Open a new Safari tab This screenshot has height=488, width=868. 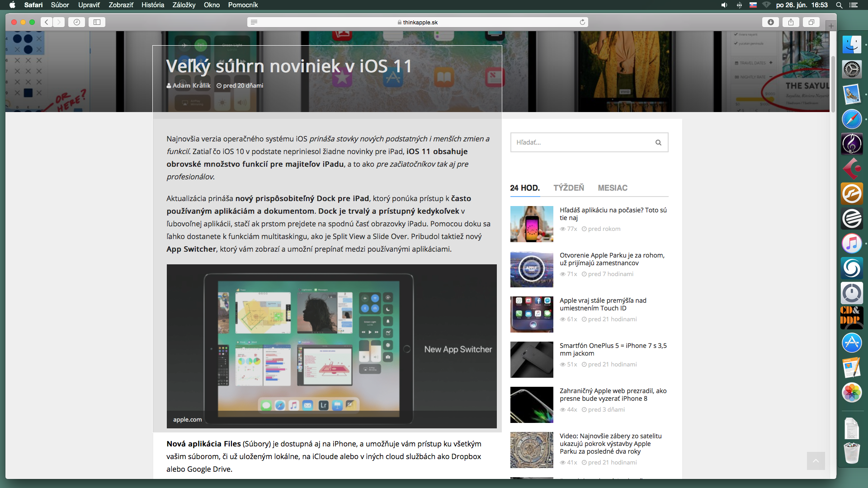831,26
